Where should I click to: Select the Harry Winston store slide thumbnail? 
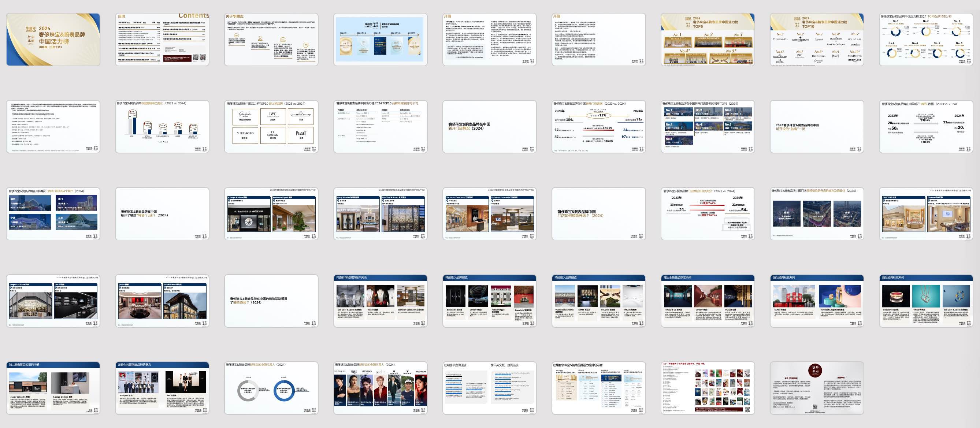(381, 214)
